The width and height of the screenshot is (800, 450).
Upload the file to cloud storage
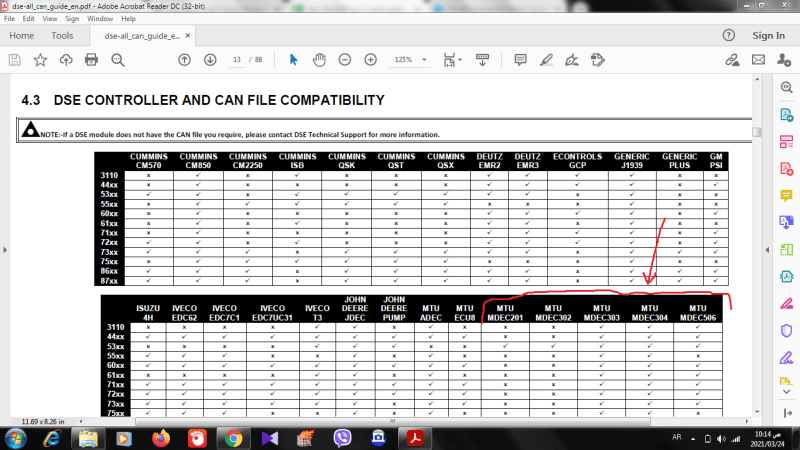coord(66,60)
